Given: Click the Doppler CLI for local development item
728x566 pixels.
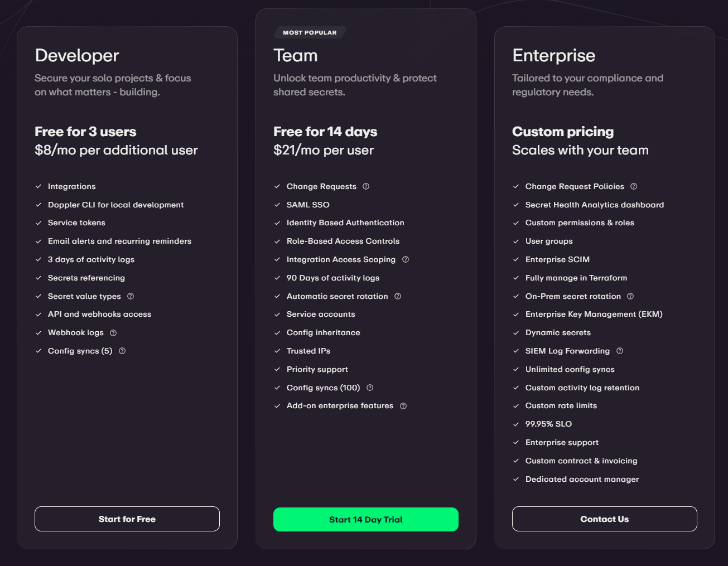Looking at the screenshot, I should tap(115, 205).
